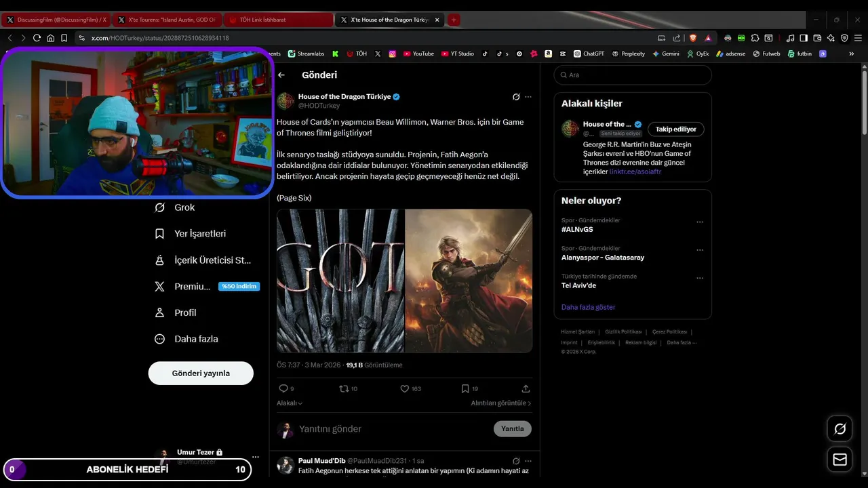Click the Gönderi yayınla button
The image size is (868, 488).
(x=201, y=373)
